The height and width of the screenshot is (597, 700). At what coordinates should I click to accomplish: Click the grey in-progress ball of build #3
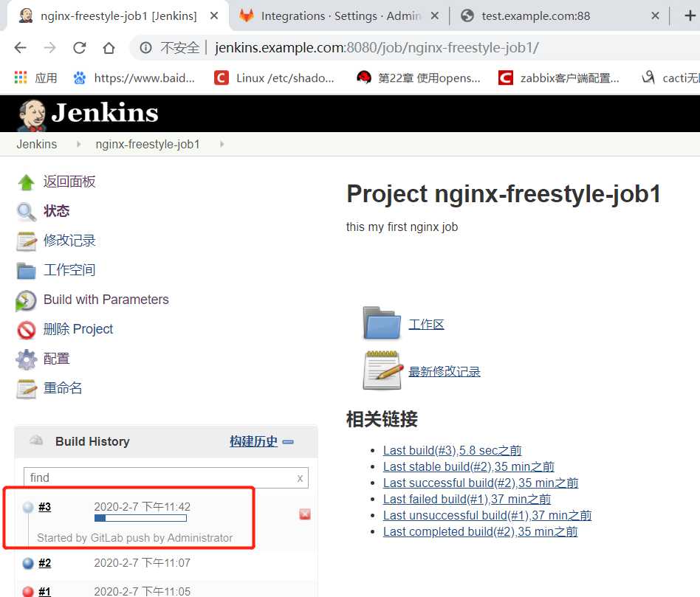point(27,507)
